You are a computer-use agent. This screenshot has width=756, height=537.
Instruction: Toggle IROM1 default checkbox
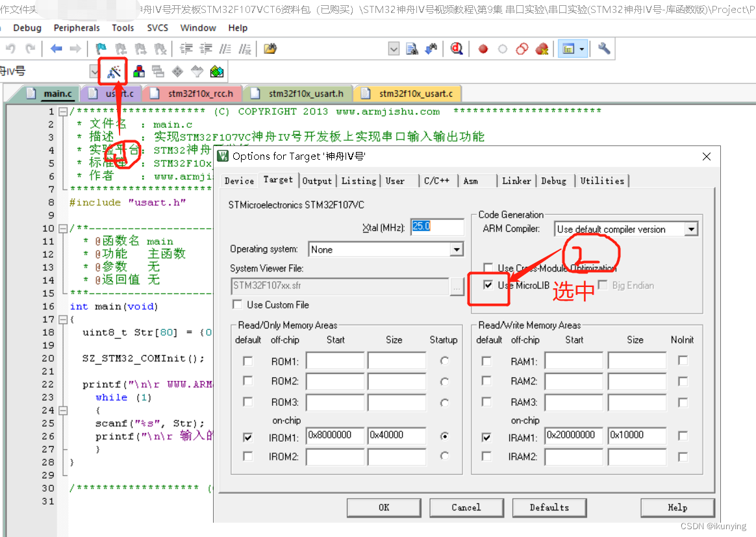[248, 437]
